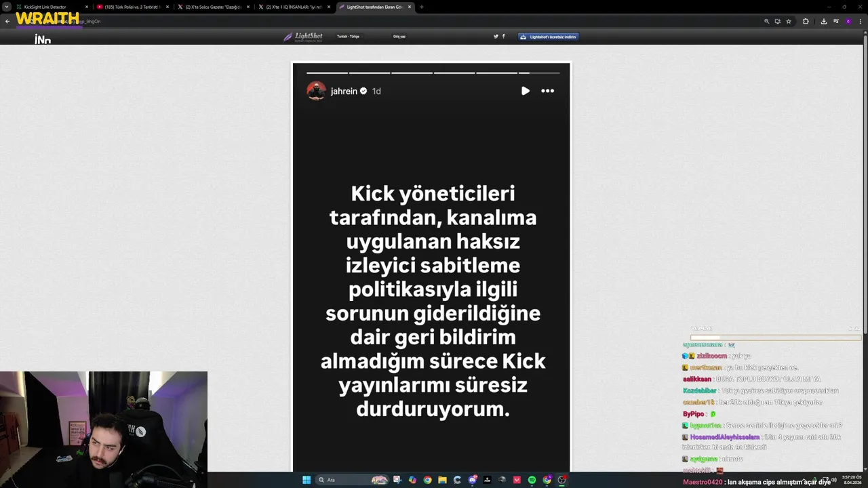Viewport: 868px width, 488px height.
Task: Open the second Chrome profile taskbar icon
Action: point(547,480)
